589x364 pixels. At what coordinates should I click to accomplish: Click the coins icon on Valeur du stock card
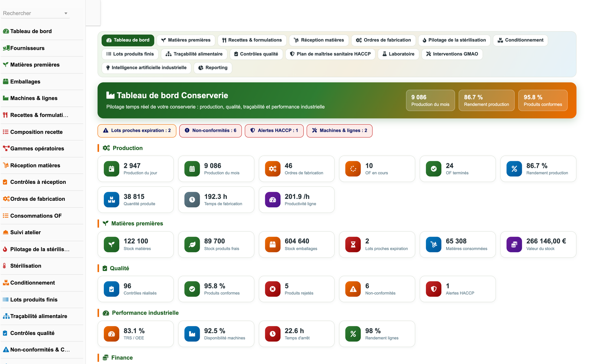[x=514, y=244]
